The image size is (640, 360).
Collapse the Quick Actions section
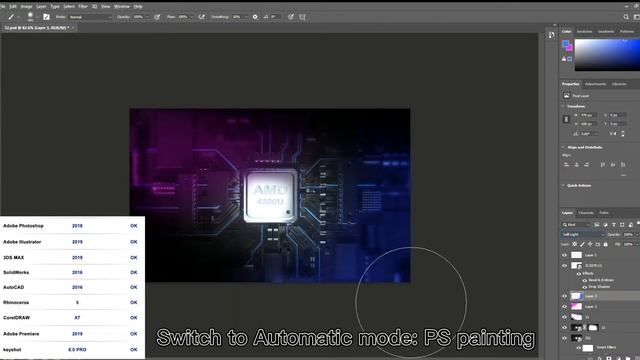coord(563,185)
